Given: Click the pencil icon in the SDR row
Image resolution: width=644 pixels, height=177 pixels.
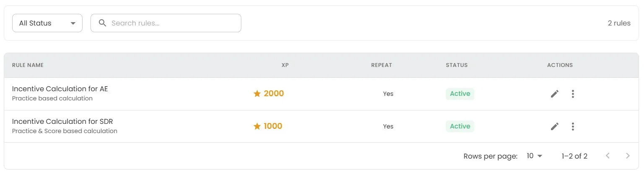Looking at the screenshot, I should coord(555,126).
